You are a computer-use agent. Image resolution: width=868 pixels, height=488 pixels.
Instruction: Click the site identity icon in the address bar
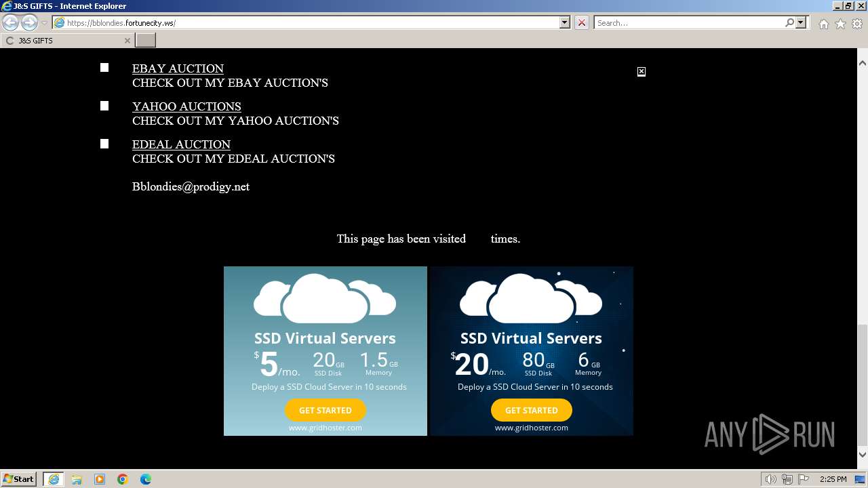60,23
